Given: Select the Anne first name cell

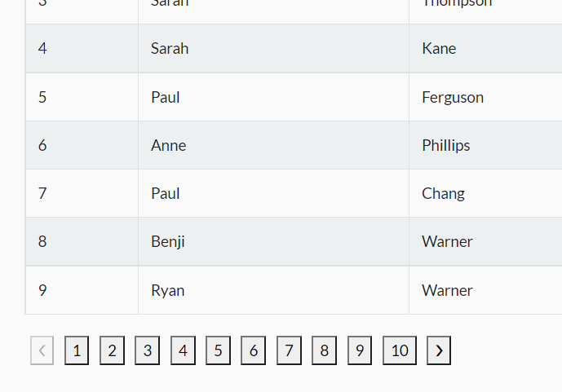Looking at the screenshot, I should pyautogui.click(x=273, y=145).
